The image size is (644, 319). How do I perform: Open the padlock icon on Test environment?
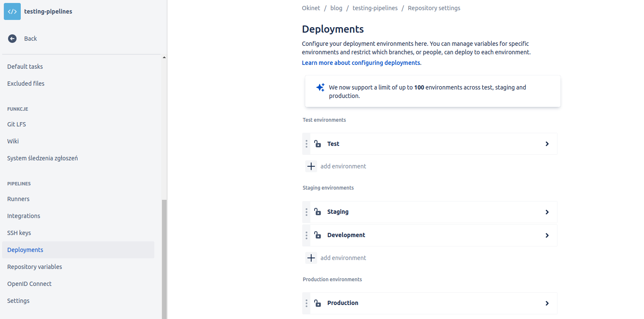click(x=318, y=143)
